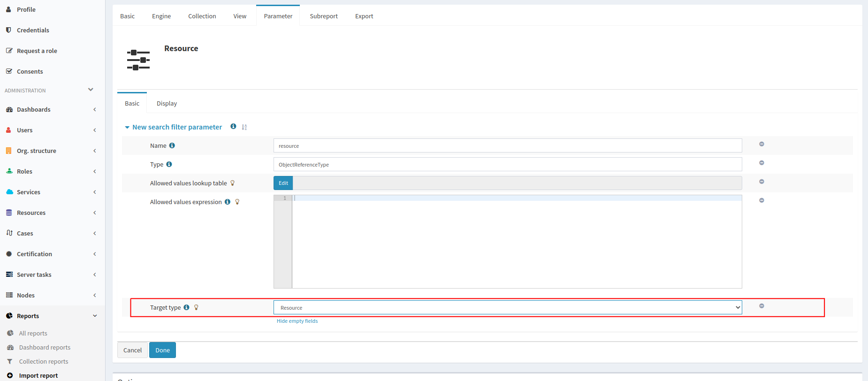Click the Hide empty fields link
Image resolution: width=868 pixels, height=381 pixels.
297,321
